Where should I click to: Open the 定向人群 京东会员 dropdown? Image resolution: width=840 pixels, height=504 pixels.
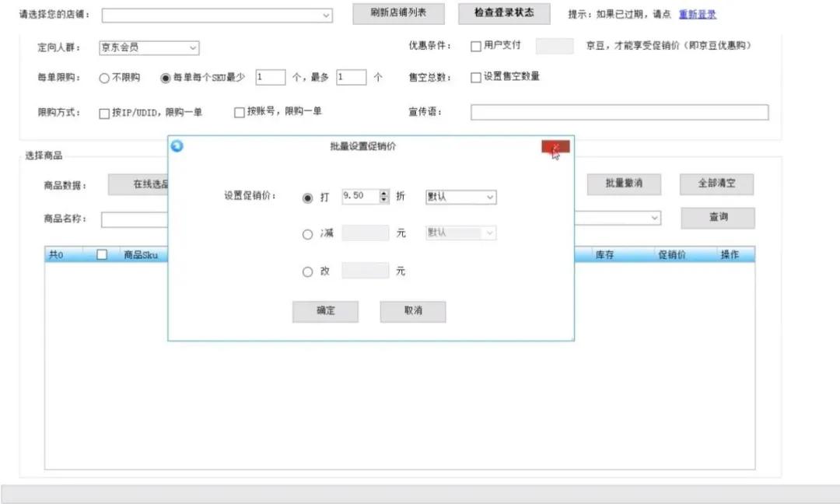coord(149,47)
